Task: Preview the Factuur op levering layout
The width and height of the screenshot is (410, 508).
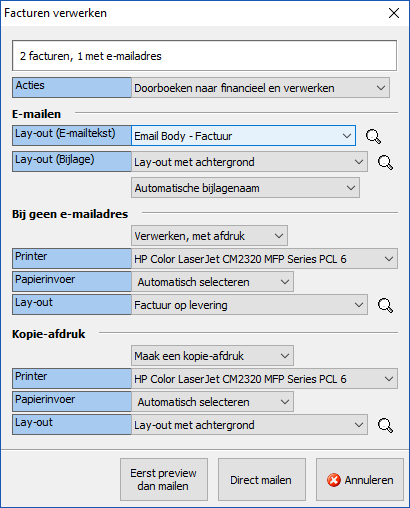Action: [x=385, y=305]
